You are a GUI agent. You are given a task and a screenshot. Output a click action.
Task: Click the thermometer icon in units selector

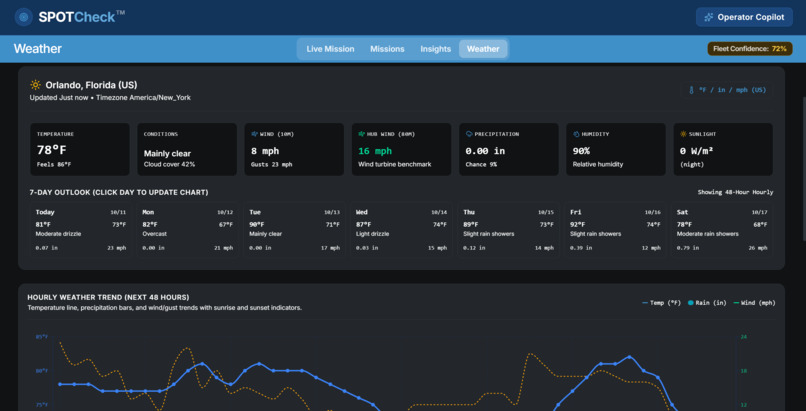[692, 90]
